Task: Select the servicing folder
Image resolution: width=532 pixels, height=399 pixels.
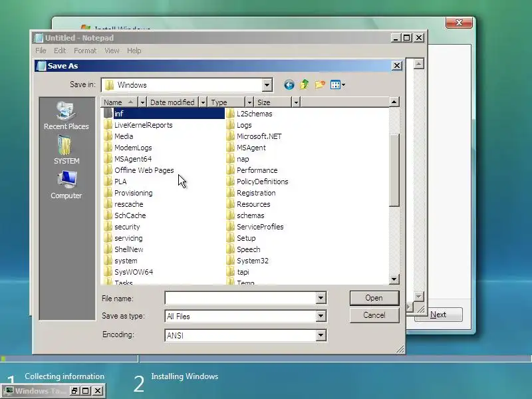Action: point(128,238)
